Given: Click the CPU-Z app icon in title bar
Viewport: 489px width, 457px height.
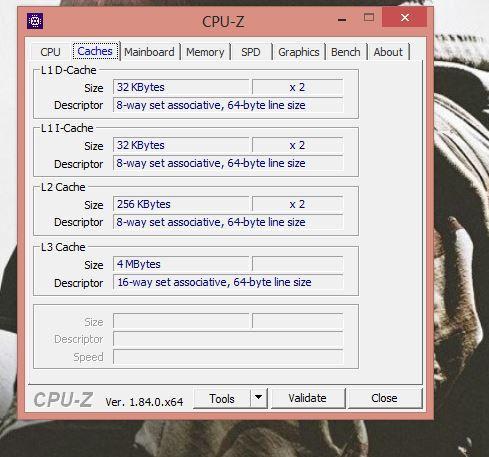Looking at the screenshot, I should coord(35,21).
